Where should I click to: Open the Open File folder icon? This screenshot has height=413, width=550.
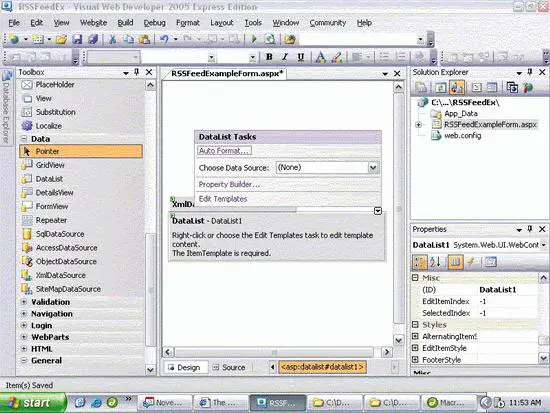click(x=61, y=39)
